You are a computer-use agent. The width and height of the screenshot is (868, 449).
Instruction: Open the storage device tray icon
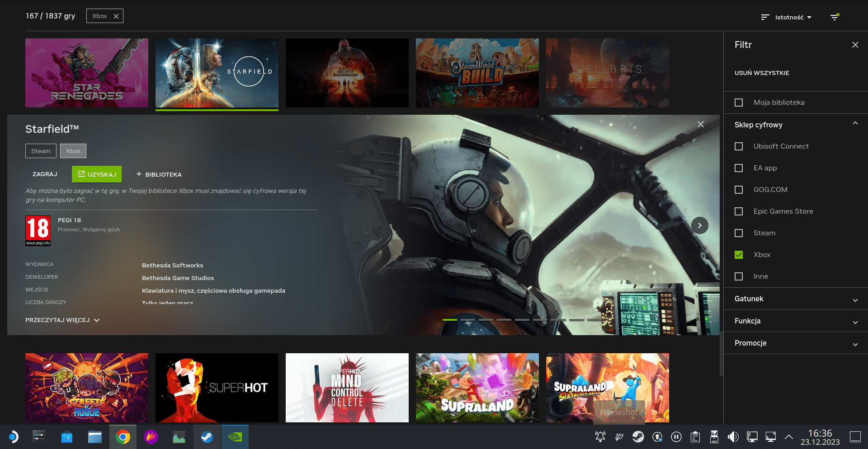pos(714,437)
